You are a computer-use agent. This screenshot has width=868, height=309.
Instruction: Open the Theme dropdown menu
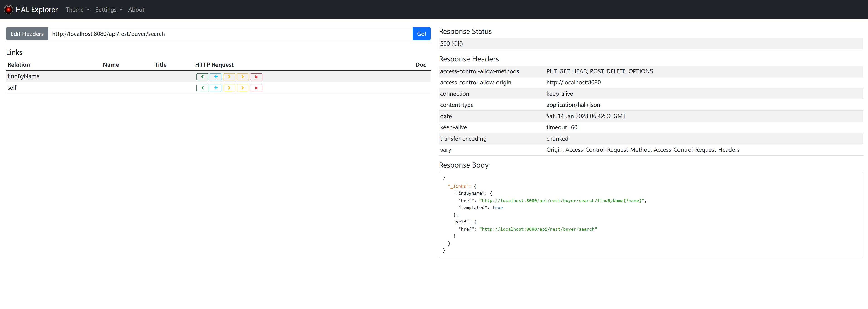(x=78, y=10)
